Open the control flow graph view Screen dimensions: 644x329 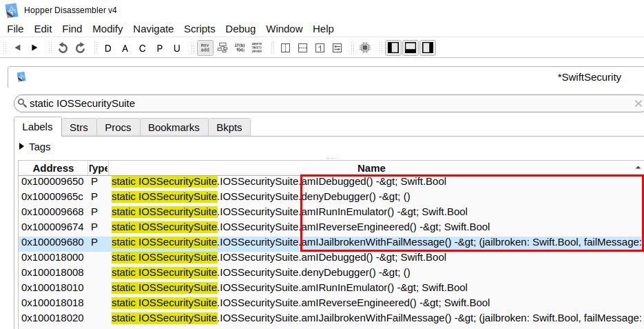[222, 48]
